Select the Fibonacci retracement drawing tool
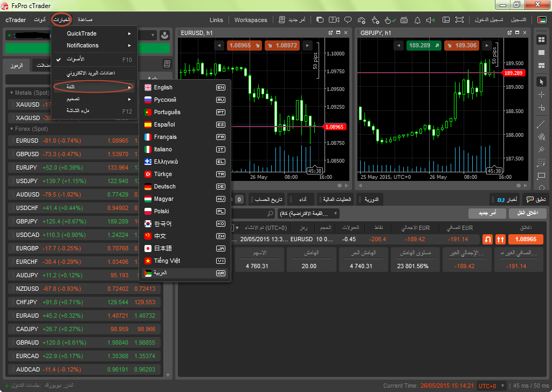This screenshot has height=392, width=552. click(x=541, y=163)
